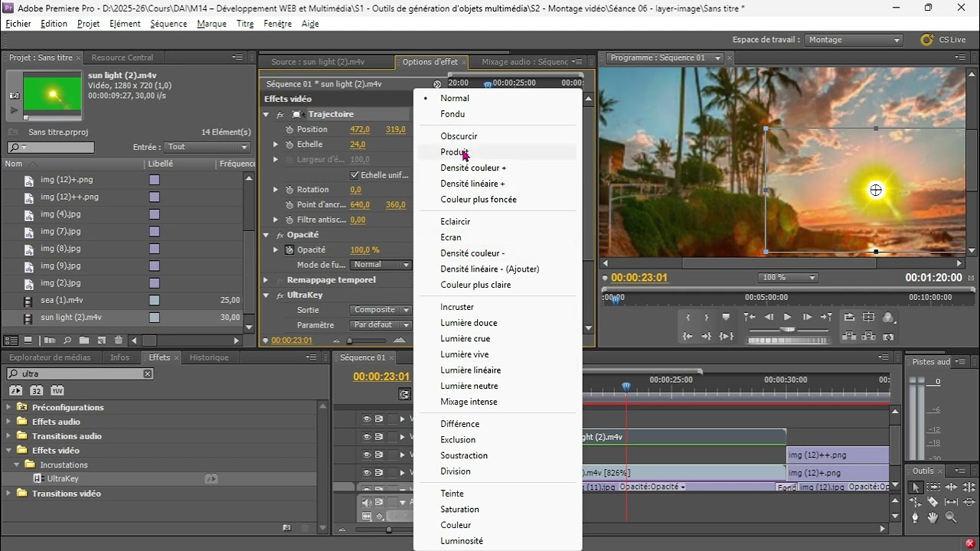980x551 pixels.
Task: Set the Out point in Program monitor
Action: 707,318
